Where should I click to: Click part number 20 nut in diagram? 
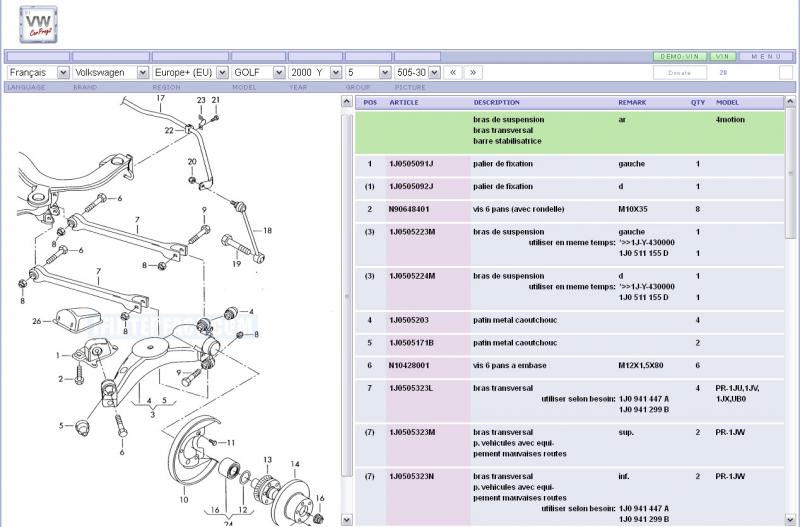[192, 162]
